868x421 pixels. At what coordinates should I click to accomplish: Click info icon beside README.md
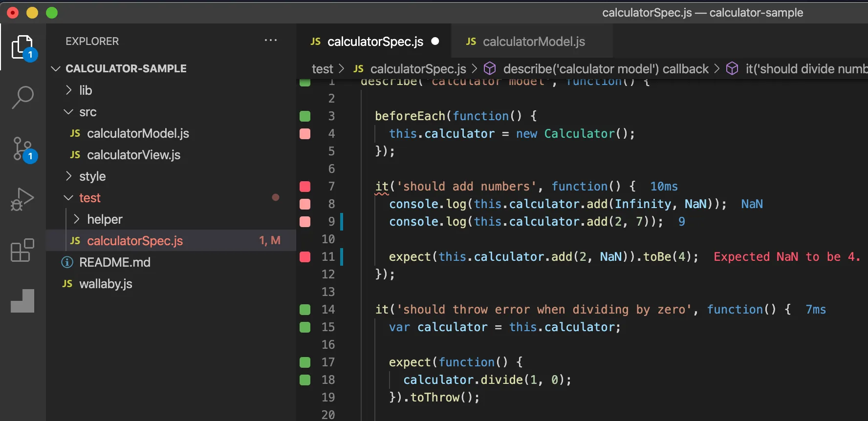67,262
